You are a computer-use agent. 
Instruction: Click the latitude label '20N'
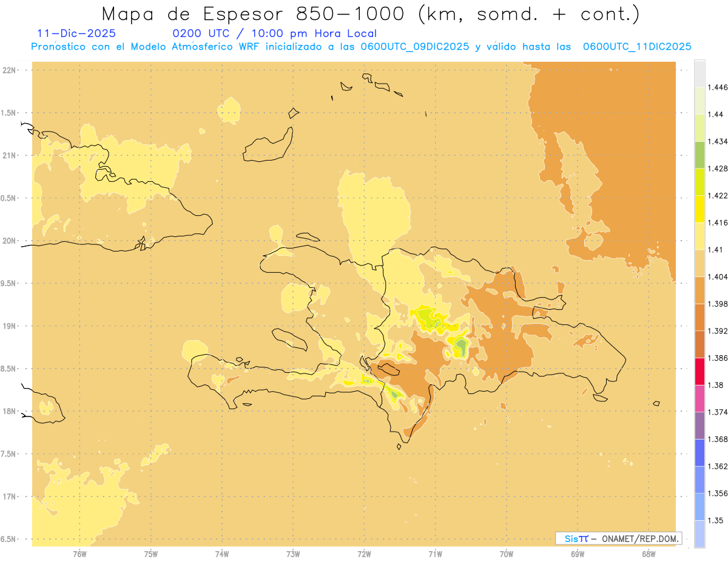click(9, 241)
